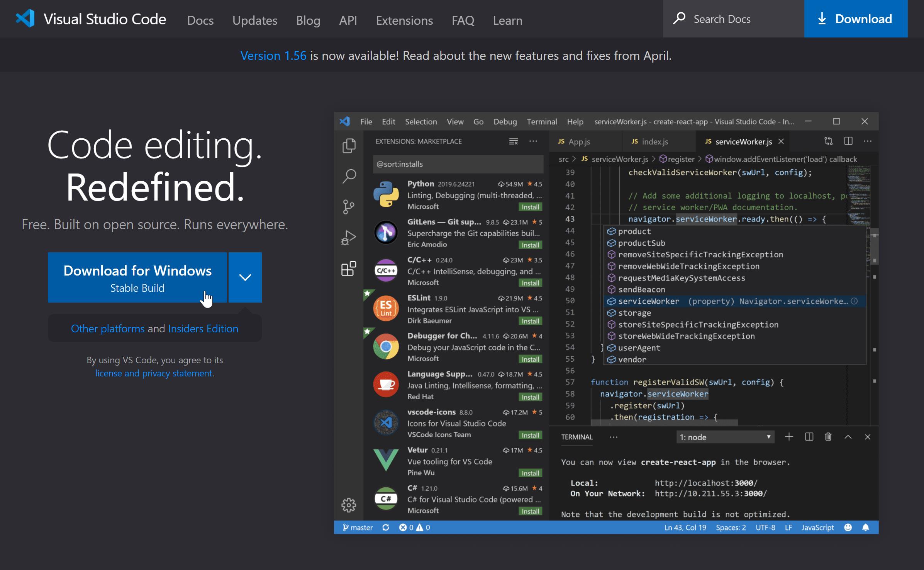
Task: Click the Debugger for Chrome extension row
Action: click(x=456, y=347)
